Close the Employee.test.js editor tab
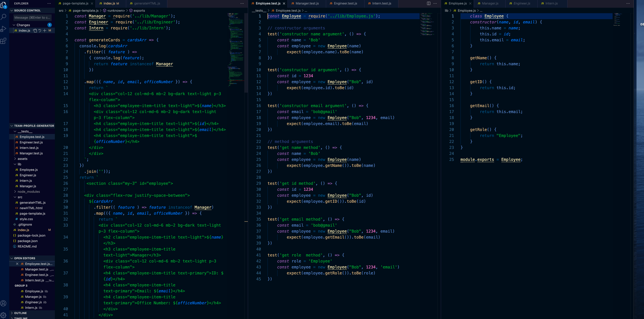Screen dimensions: 644x319 click(x=284, y=3)
